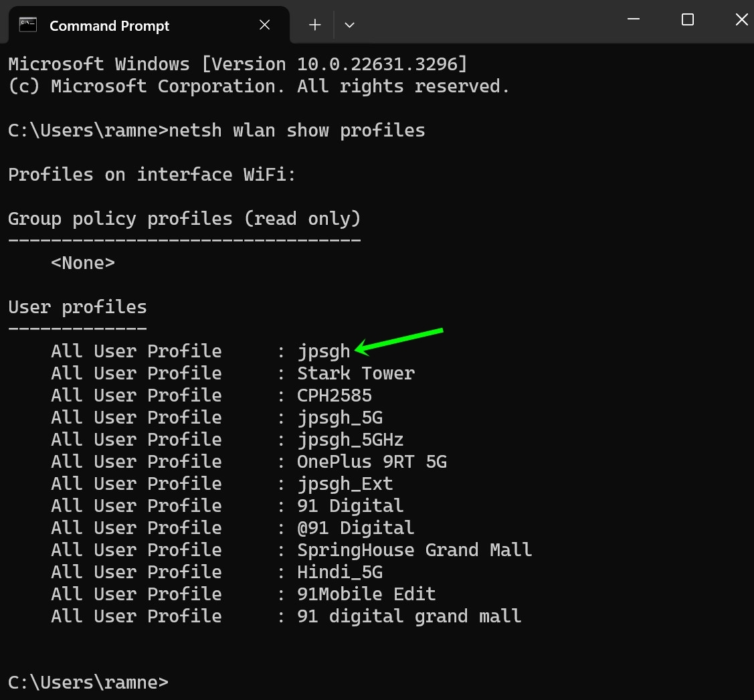Open the new tab dropdown chevron

pyautogui.click(x=350, y=24)
